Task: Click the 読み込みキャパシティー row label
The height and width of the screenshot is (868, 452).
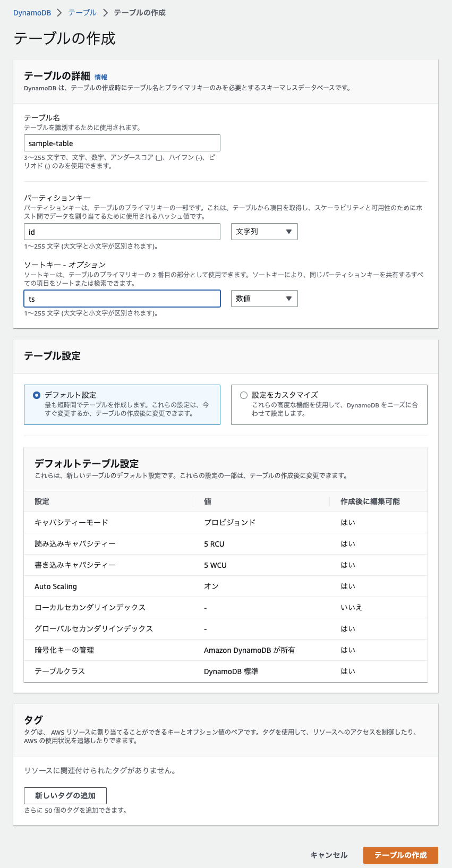Action: [x=75, y=544]
